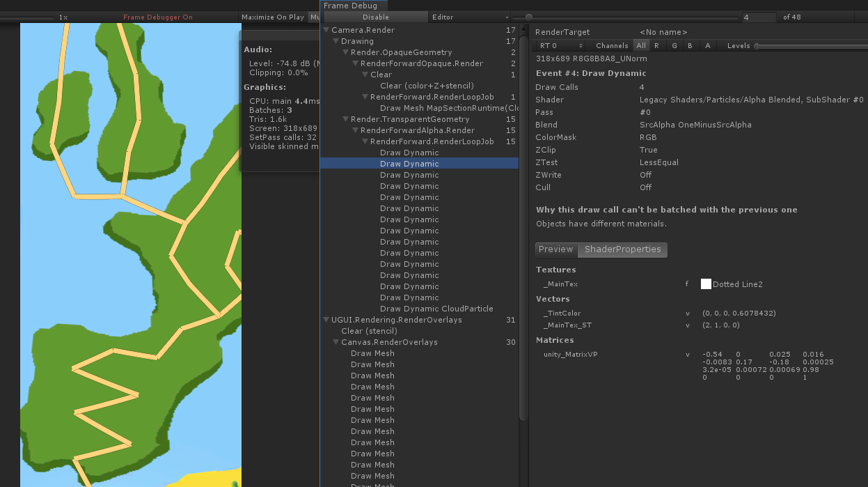Toggle Maximize On Play
Viewport: 868px width, 487px height.
pos(272,17)
